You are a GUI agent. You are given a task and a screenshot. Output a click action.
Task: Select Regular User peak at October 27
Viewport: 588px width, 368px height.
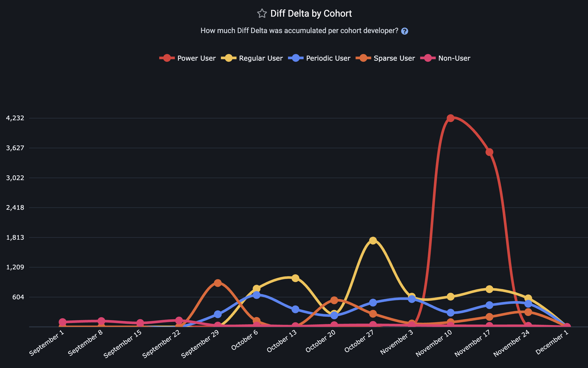point(373,240)
